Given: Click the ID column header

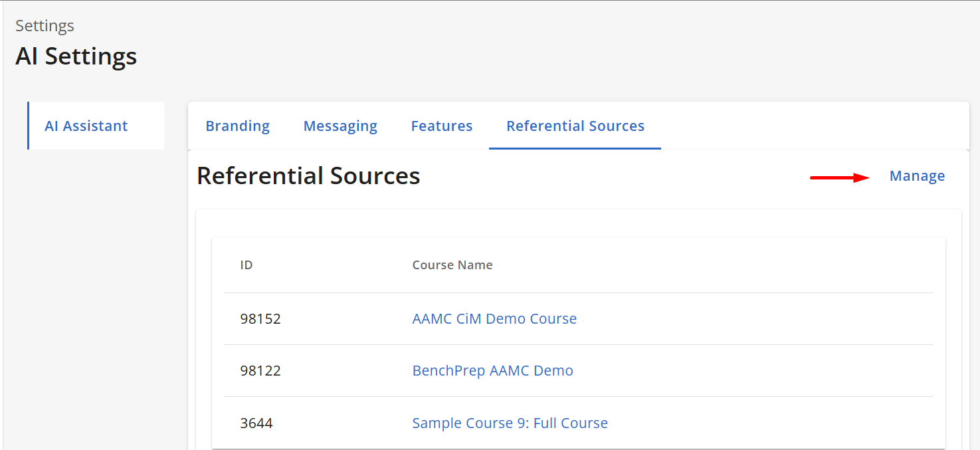Looking at the screenshot, I should point(246,265).
